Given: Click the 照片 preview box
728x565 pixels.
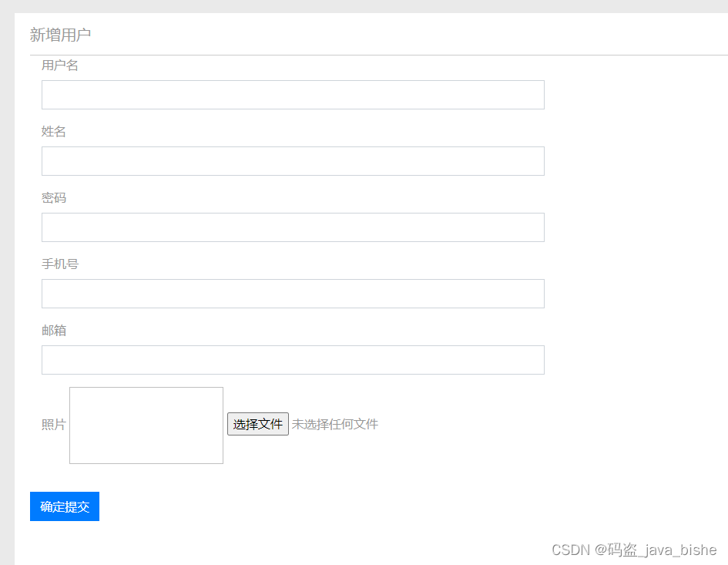Looking at the screenshot, I should (x=146, y=425).
